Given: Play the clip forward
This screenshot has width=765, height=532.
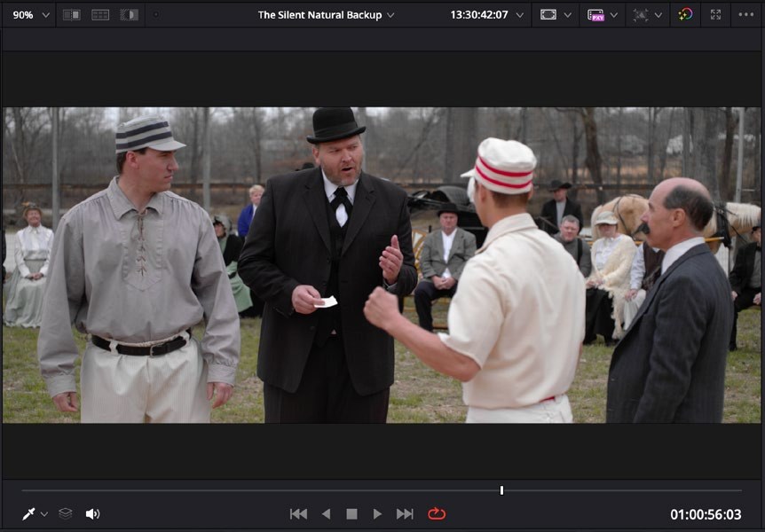Looking at the screenshot, I should pos(377,514).
